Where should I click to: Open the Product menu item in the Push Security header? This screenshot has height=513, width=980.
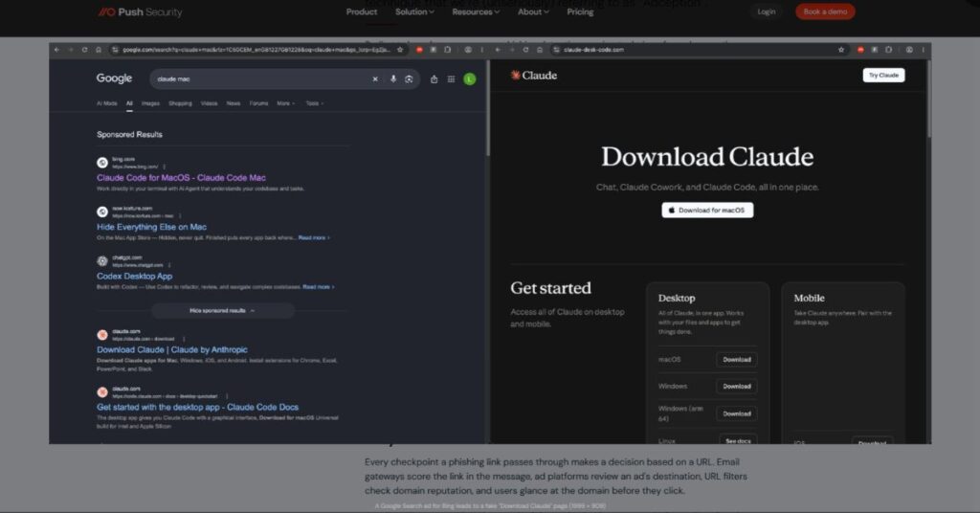(x=361, y=11)
